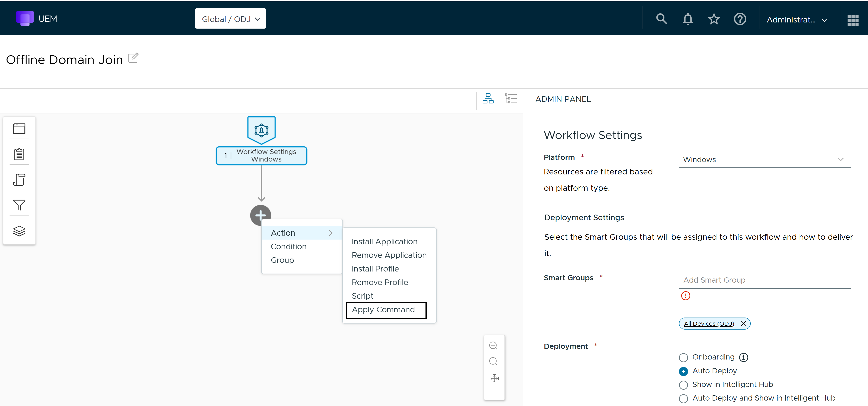This screenshot has height=406, width=868.
Task: Click the All Devices (ODJ) link
Action: click(709, 323)
